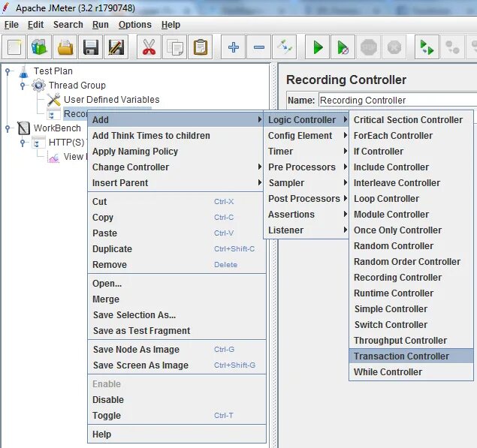This screenshot has width=477, height=448.
Task: Select If Controller entry
Action: pyautogui.click(x=412, y=152)
